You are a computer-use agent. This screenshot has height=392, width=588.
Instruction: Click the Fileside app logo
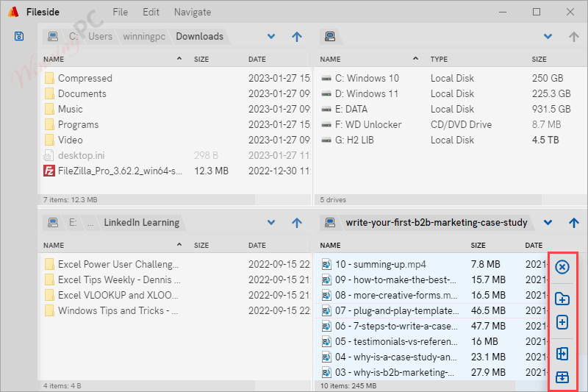click(x=13, y=12)
